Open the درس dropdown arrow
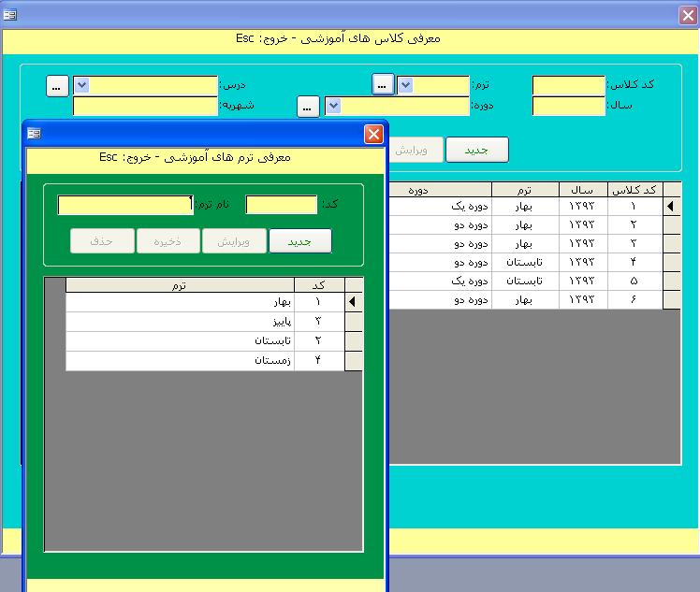This screenshot has width=700, height=592. tap(81, 85)
